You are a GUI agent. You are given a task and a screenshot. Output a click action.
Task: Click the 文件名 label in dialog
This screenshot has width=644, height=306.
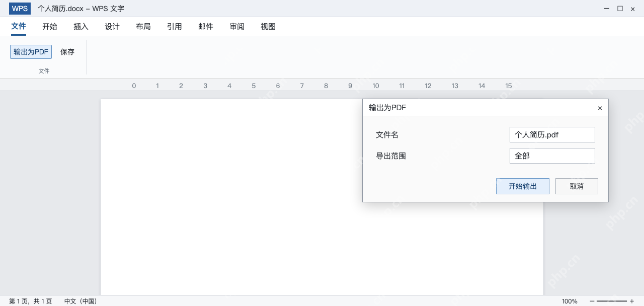pyautogui.click(x=387, y=135)
